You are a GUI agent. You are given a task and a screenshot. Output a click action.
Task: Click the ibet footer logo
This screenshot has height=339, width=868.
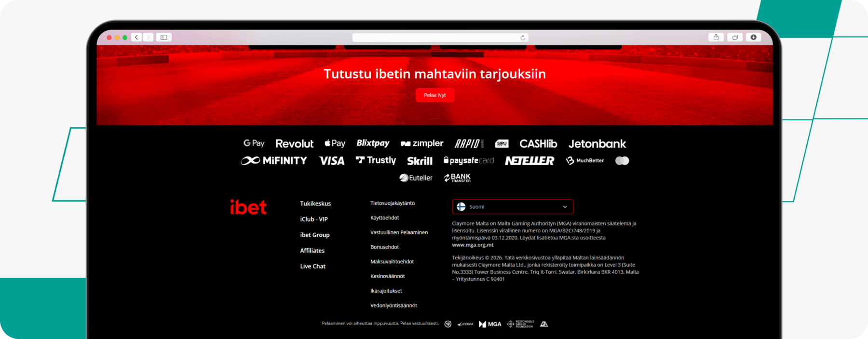click(x=248, y=207)
